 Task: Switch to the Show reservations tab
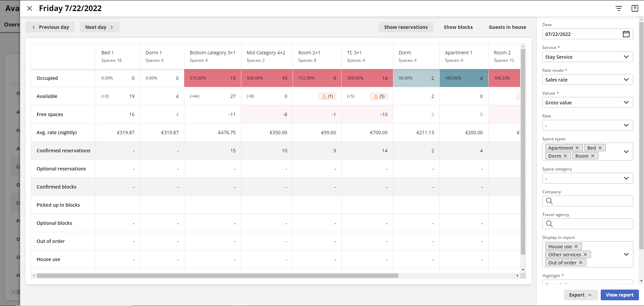[x=406, y=27]
